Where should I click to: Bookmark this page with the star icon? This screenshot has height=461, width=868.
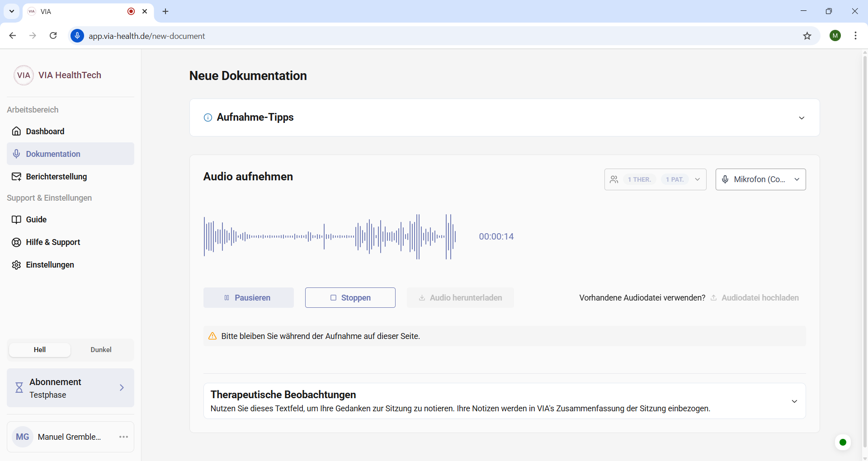tap(807, 36)
